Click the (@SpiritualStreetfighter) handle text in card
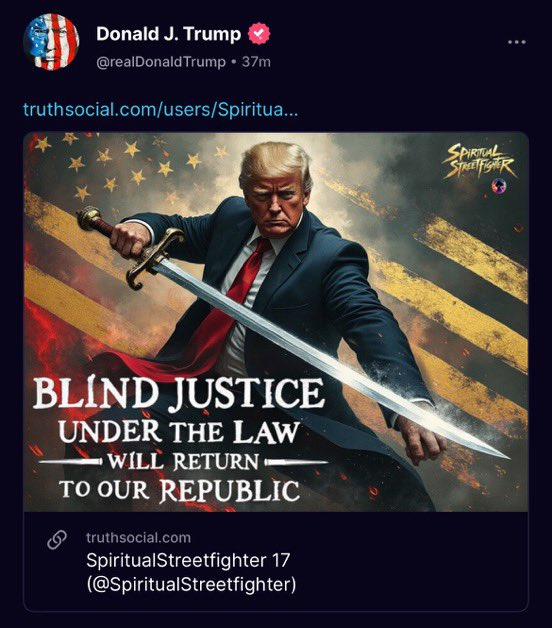 [191, 584]
